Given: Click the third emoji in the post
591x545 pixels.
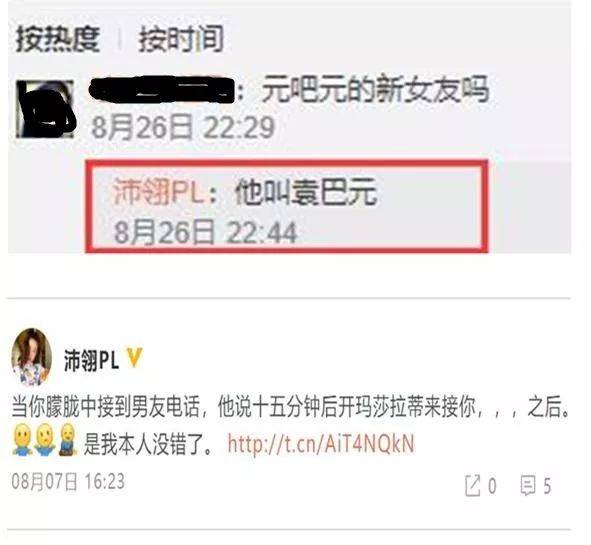Looking at the screenshot, I should [68, 440].
